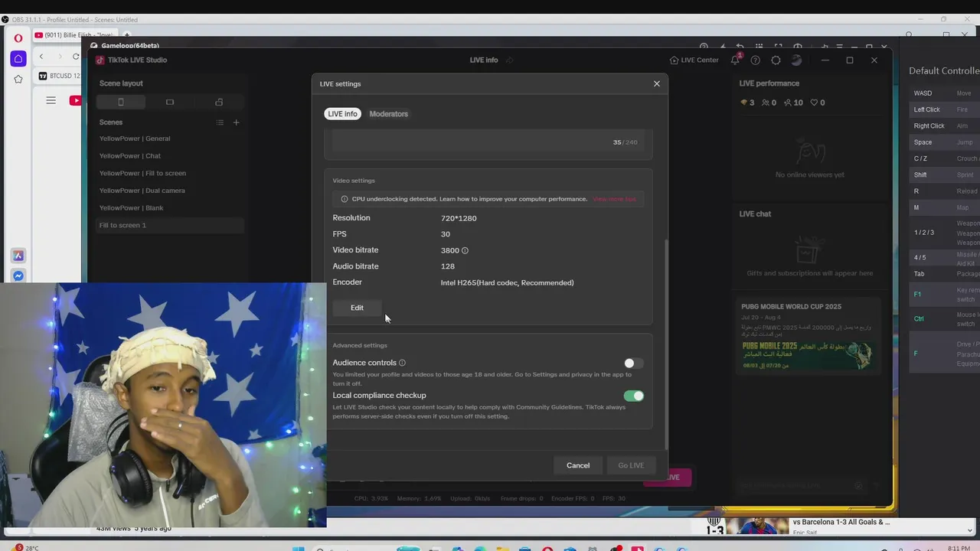Select the Billie Eilish YouTube browser tab
The image size is (980, 551).
pos(73,35)
